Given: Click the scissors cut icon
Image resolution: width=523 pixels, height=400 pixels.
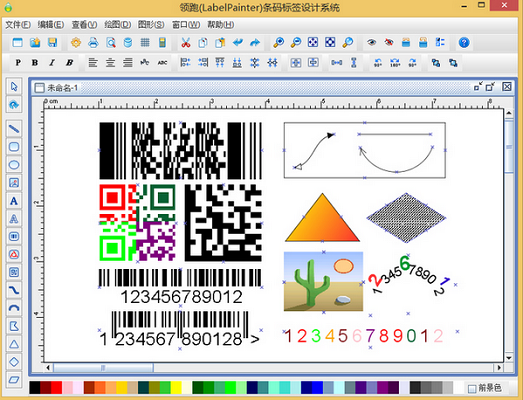Looking at the screenshot, I should pyautogui.click(x=185, y=42).
